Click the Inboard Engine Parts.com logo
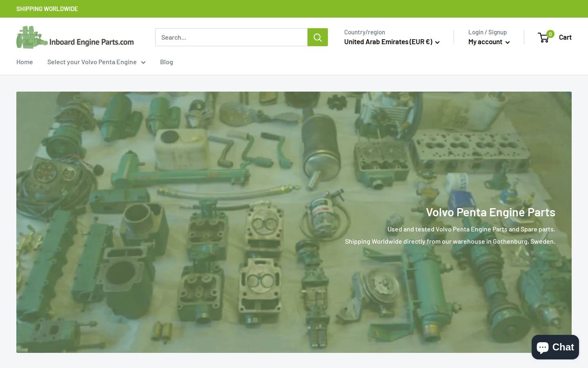 (x=75, y=37)
